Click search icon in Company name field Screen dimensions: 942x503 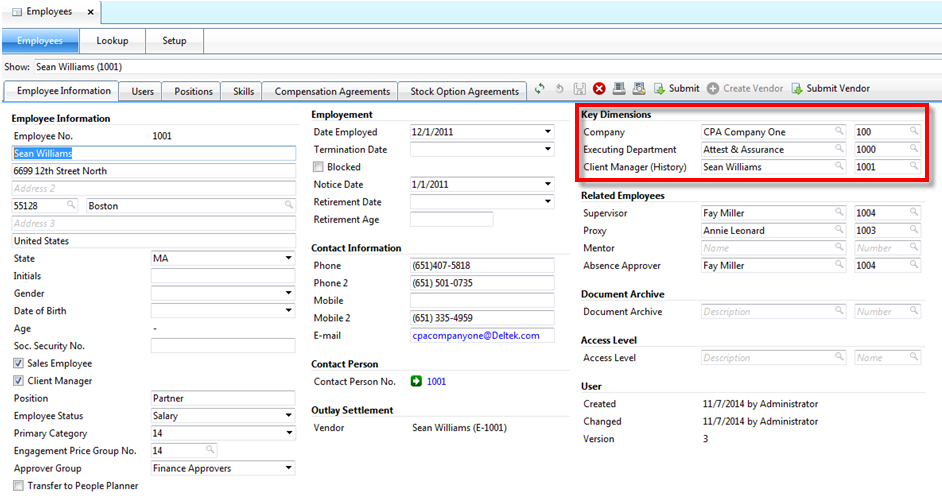point(840,132)
